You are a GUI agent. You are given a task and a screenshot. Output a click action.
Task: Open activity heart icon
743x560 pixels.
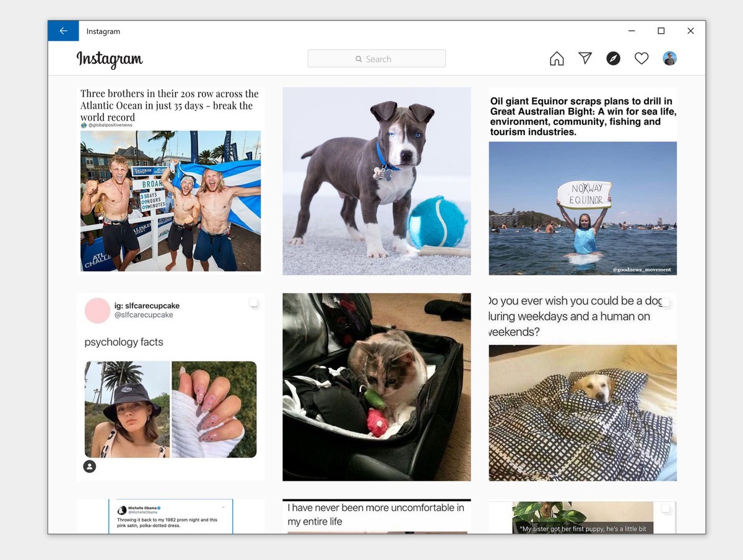(x=641, y=59)
